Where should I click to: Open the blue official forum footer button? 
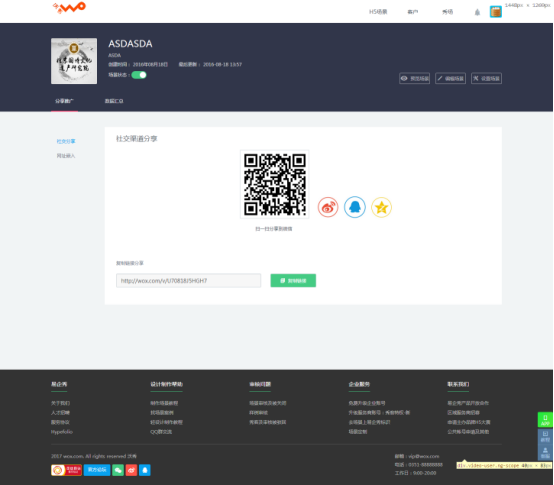[97, 470]
